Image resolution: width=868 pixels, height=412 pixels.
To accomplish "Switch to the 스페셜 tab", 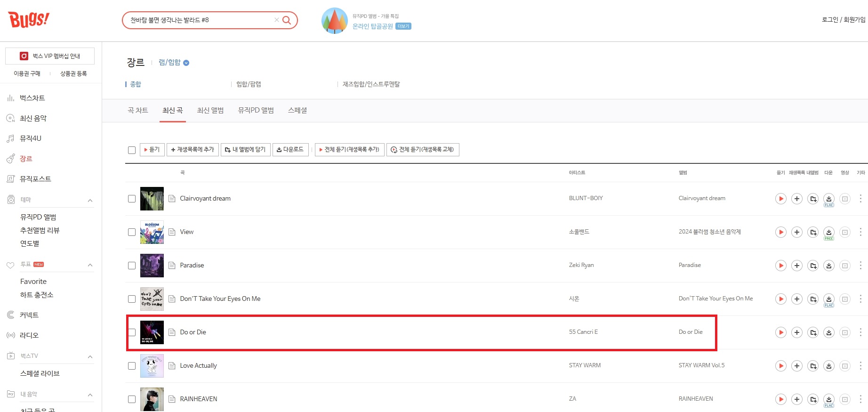I will [x=297, y=110].
